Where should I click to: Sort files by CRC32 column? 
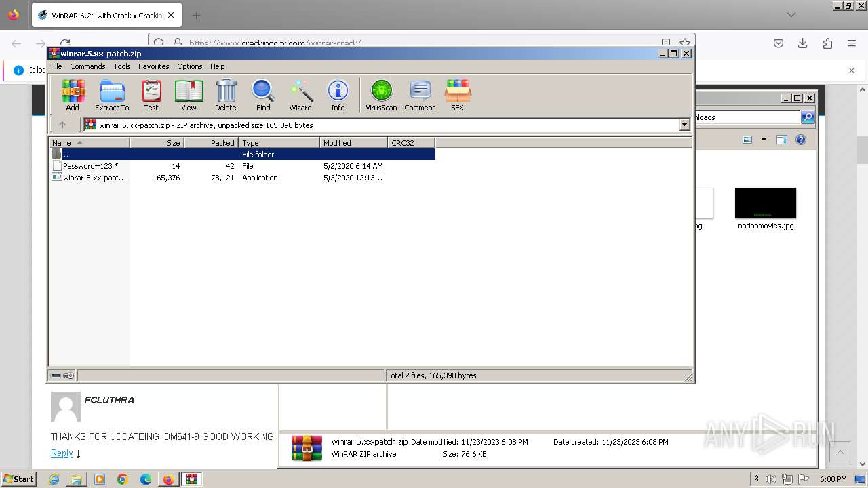pos(411,142)
